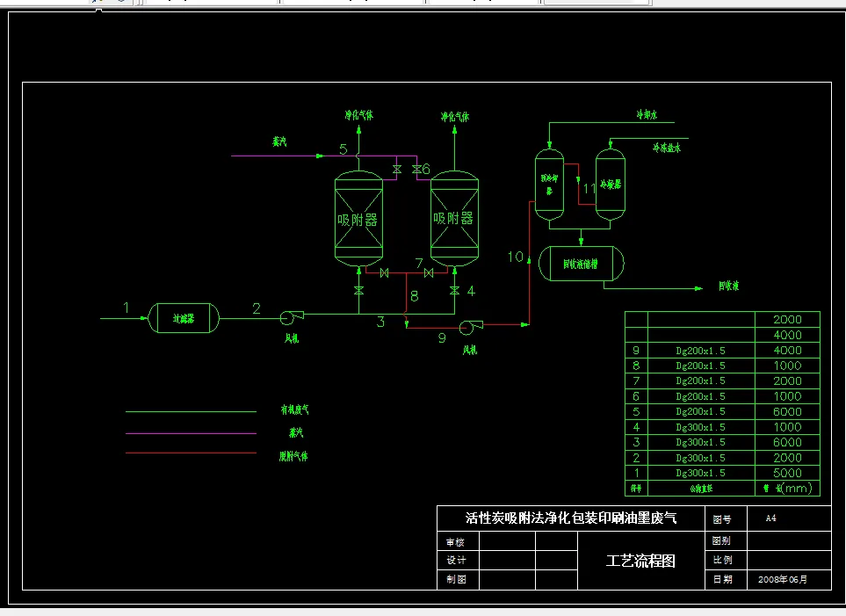Click pipe number 8 on the red line
Image resolution: width=846 pixels, height=616 pixels.
click(414, 296)
